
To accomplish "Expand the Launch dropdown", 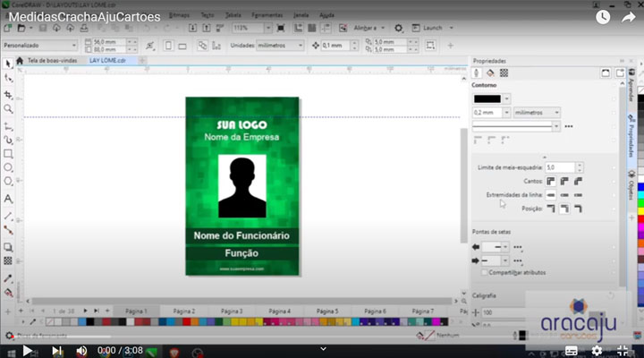I will pyautogui.click(x=451, y=28).
